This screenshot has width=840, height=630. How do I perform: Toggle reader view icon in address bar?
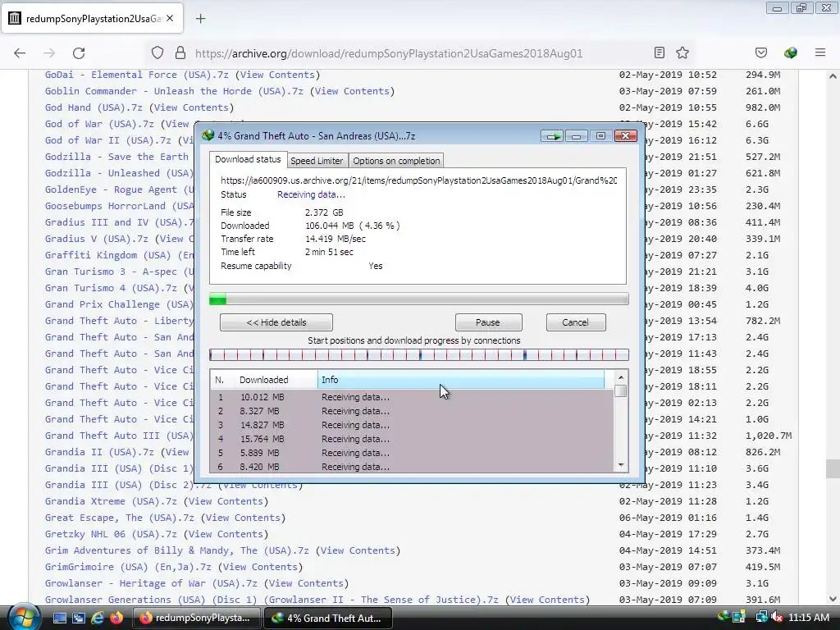660,52
